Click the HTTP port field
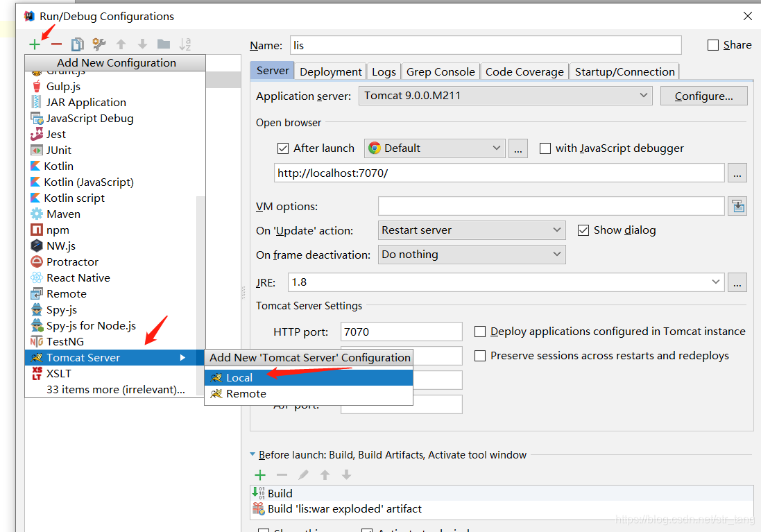 [x=402, y=332]
